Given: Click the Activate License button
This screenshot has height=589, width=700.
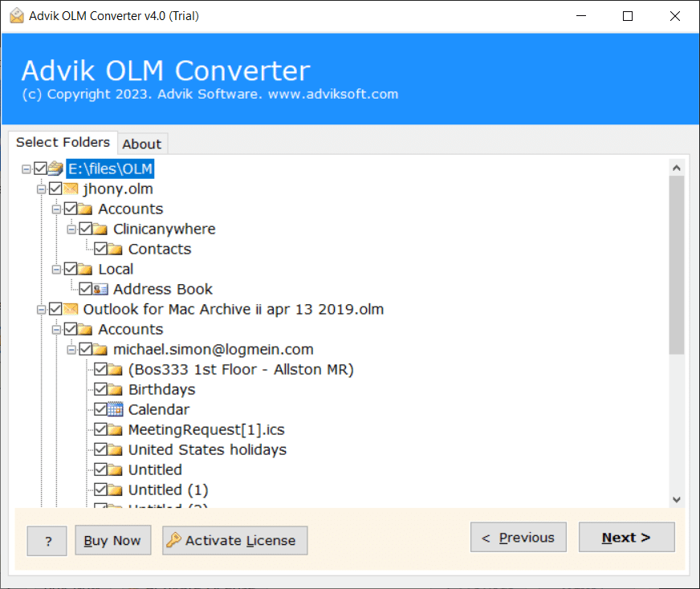Looking at the screenshot, I should click(x=234, y=540).
